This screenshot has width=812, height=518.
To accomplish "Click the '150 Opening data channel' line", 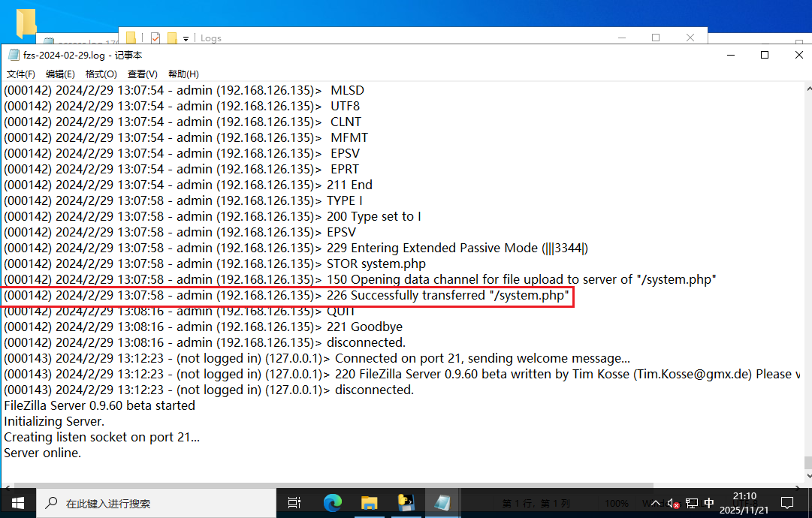I will [x=360, y=280].
